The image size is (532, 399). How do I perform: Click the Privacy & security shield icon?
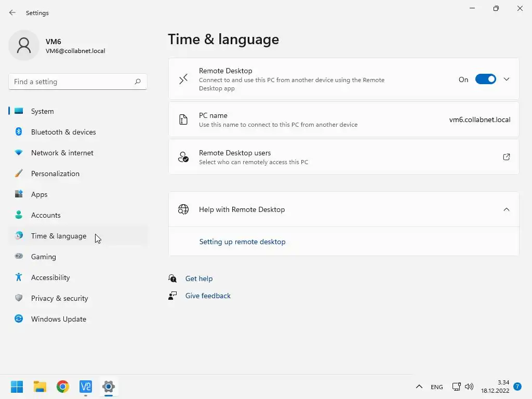click(x=19, y=298)
